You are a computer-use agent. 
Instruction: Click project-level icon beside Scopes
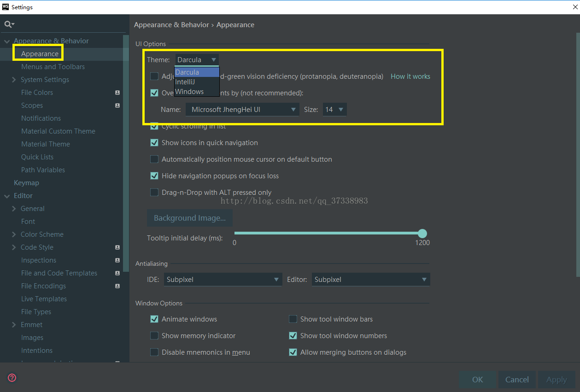click(x=117, y=105)
